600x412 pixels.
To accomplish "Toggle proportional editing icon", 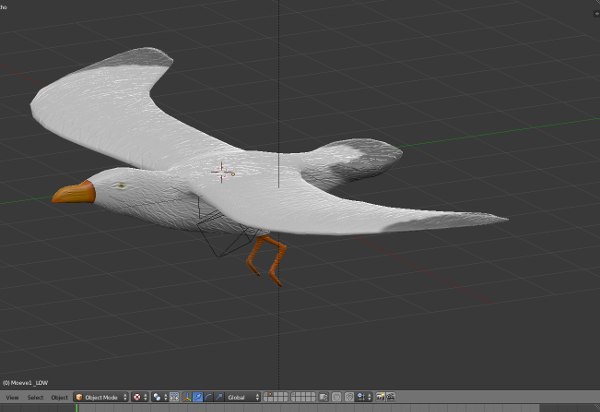I will point(336,397).
